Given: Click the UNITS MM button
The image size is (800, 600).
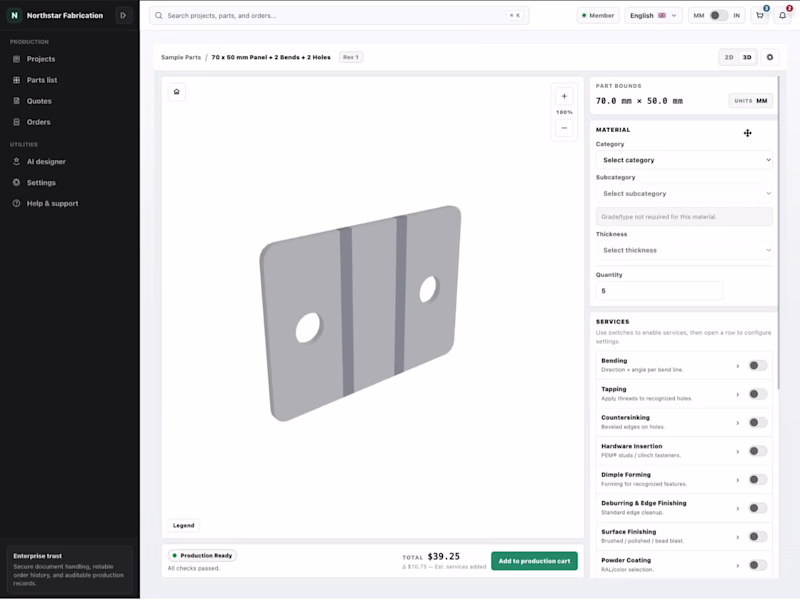Looking at the screenshot, I should pyautogui.click(x=751, y=101).
